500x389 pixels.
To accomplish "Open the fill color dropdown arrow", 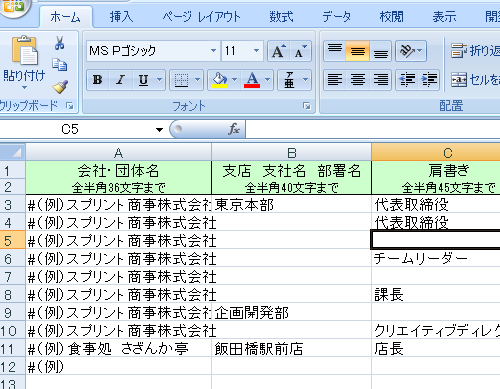I will (x=234, y=80).
